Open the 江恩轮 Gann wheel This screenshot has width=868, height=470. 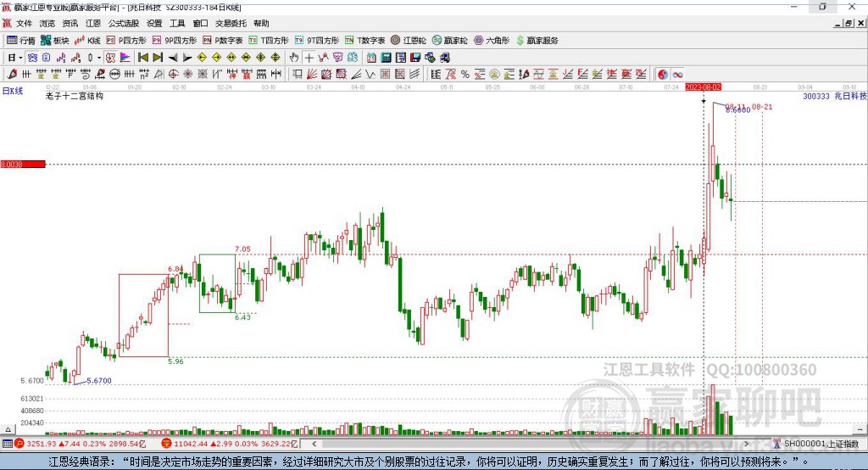(409, 41)
